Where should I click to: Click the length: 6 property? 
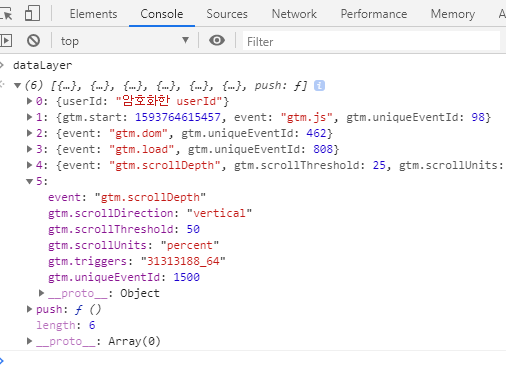tap(66, 325)
